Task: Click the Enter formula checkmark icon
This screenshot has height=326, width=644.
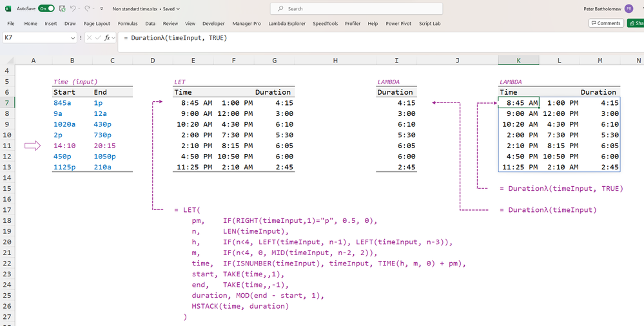Action: 98,38
